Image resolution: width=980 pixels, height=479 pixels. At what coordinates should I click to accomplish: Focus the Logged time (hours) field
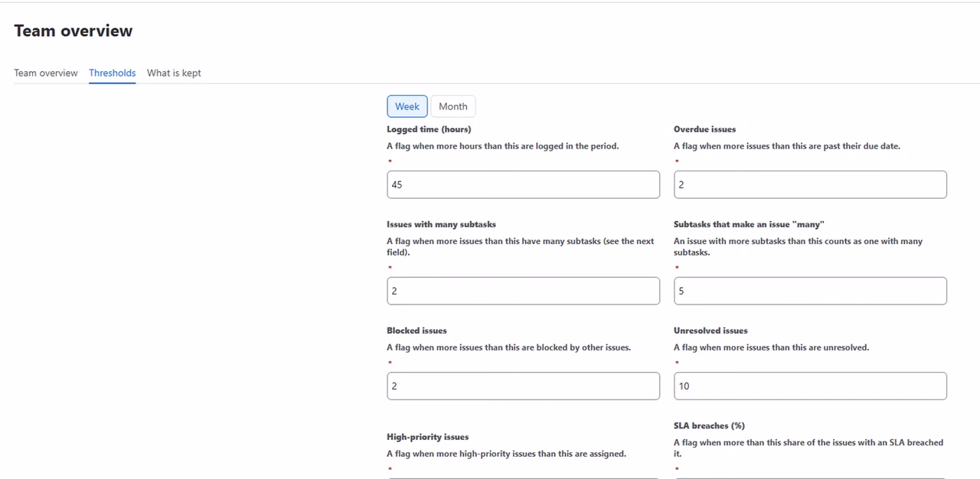click(524, 184)
